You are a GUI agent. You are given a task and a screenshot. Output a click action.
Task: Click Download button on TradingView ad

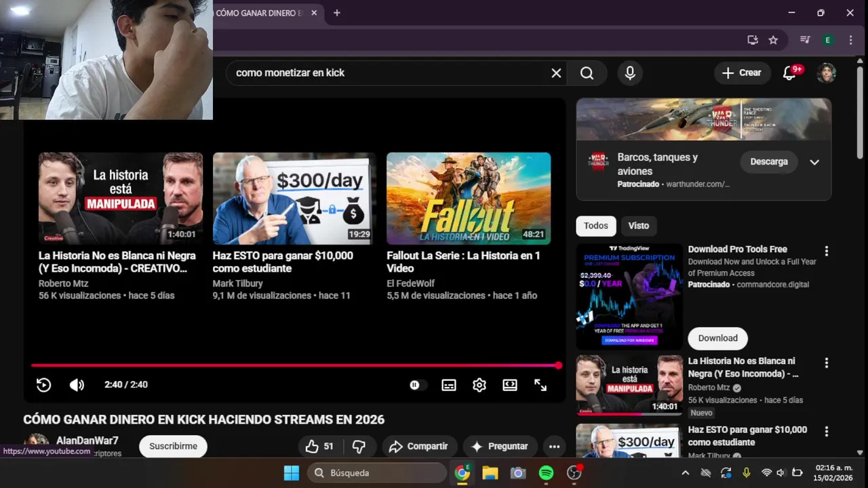717,338
